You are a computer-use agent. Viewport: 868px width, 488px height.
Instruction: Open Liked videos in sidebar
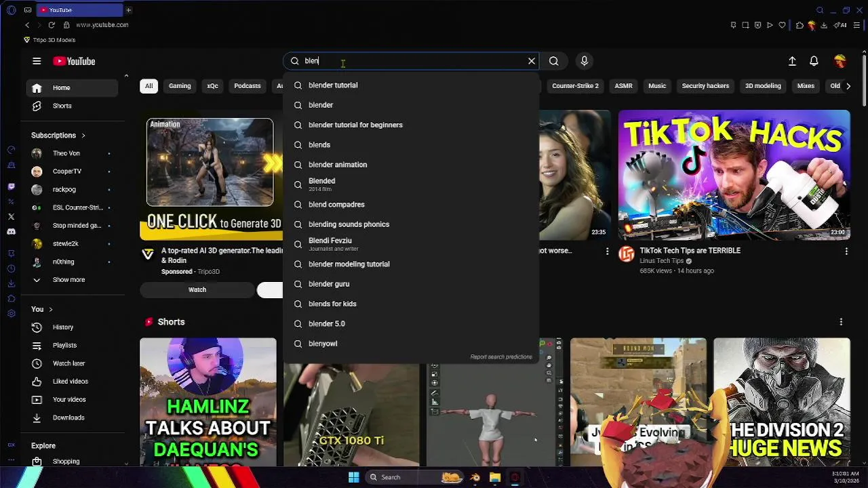click(x=72, y=382)
